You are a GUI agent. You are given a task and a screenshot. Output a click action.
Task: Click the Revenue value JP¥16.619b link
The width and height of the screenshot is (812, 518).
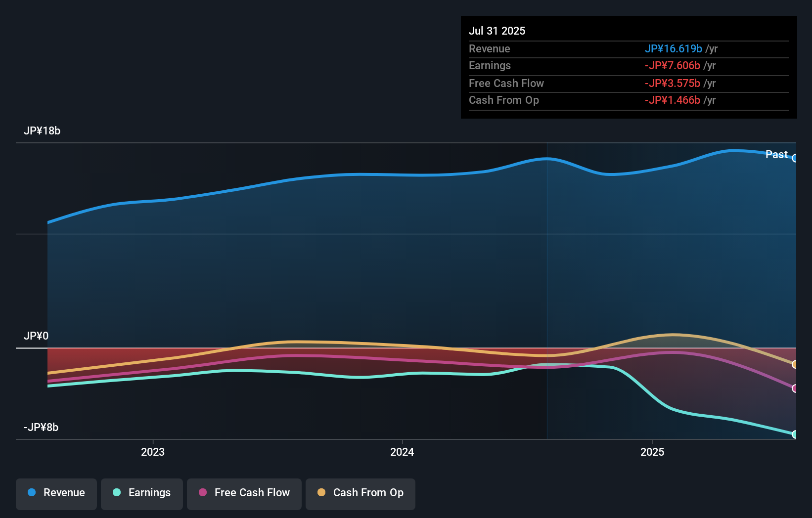pos(673,48)
